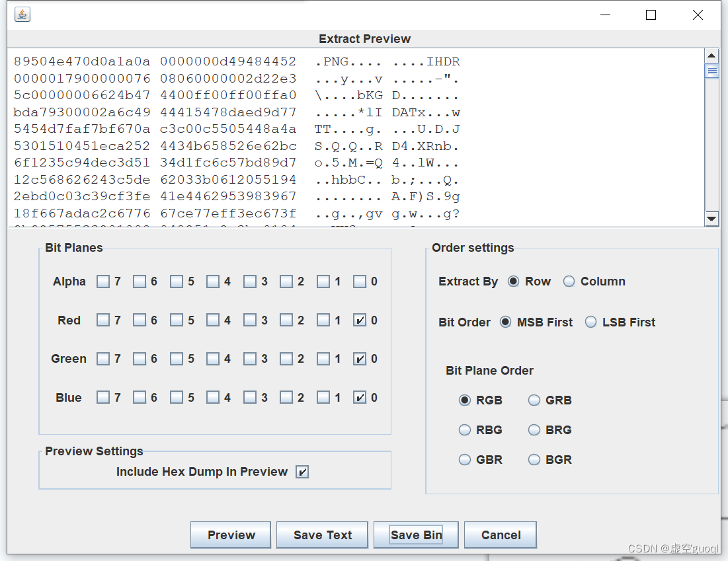Enable Alpha bit plane 7 checkbox
Screen dimensions: 728x561
click(102, 281)
